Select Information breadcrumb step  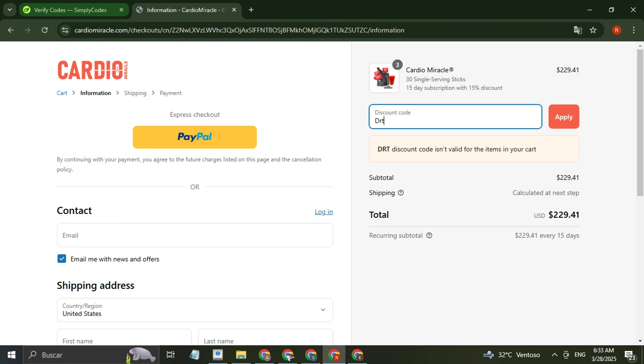click(96, 93)
